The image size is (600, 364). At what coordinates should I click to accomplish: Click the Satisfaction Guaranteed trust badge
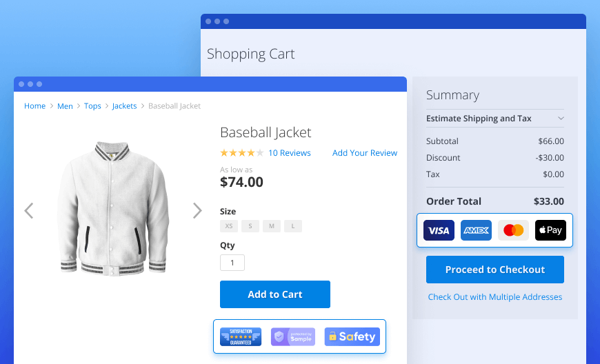pyautogui.click(x=241, y=336)
